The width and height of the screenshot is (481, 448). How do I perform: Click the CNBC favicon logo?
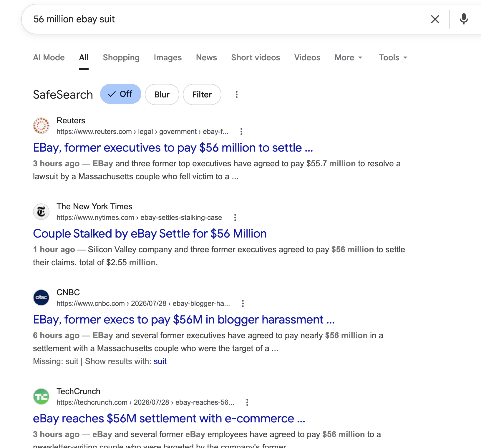(x=41, y=298)
